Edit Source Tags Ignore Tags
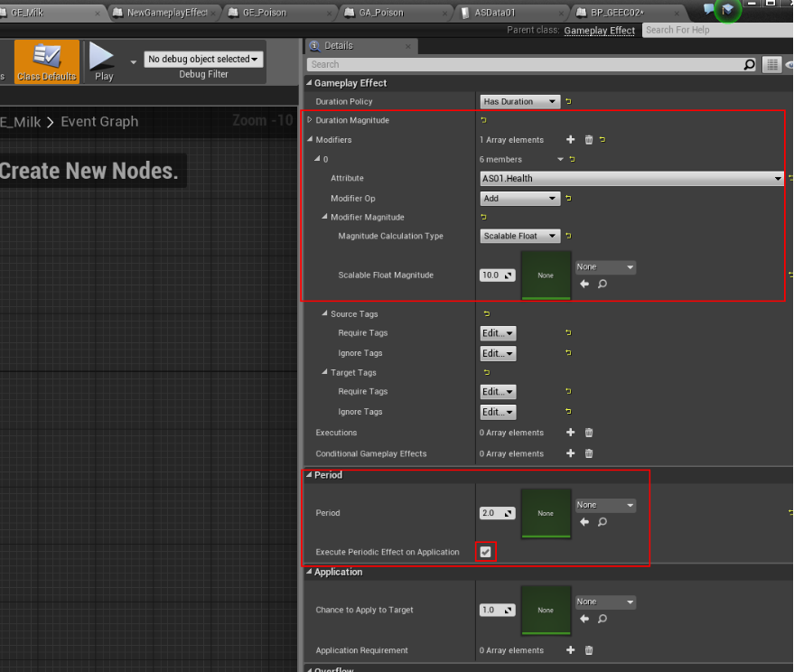This screenshot has width=794, height=672. (x=499, y=353)
